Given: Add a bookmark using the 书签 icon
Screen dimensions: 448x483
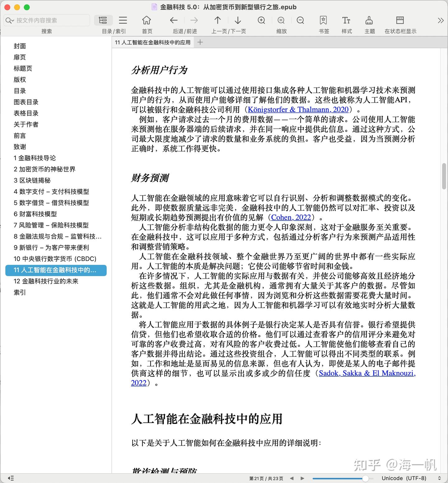Looking at the screenshot, I should pyautogui.click(x=324, y=20).
